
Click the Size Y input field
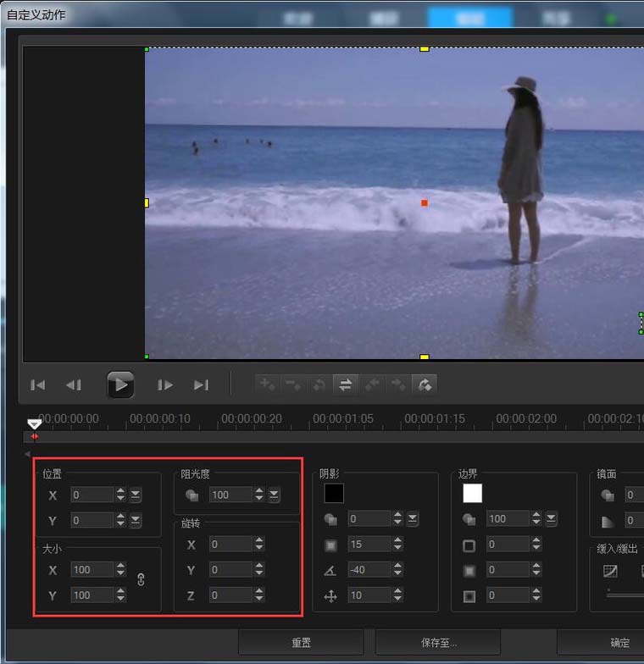pyautogui.click(x=92, y=595)
